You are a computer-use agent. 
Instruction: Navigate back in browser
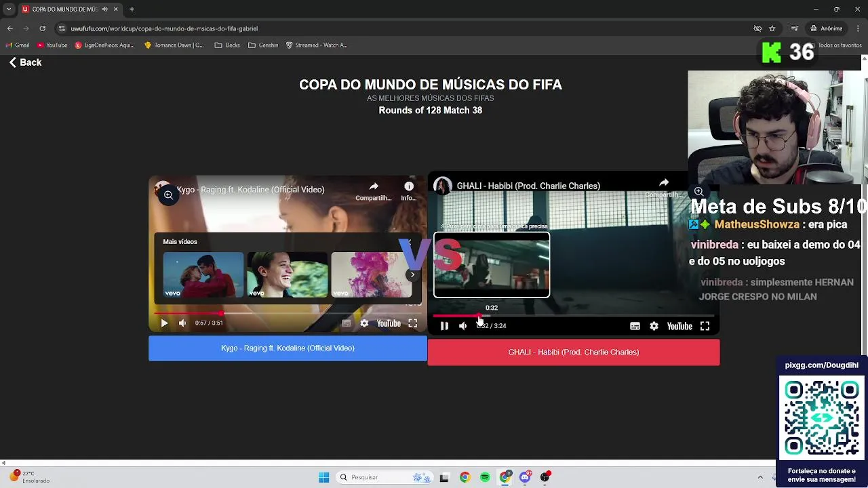[x=9, y=28]
